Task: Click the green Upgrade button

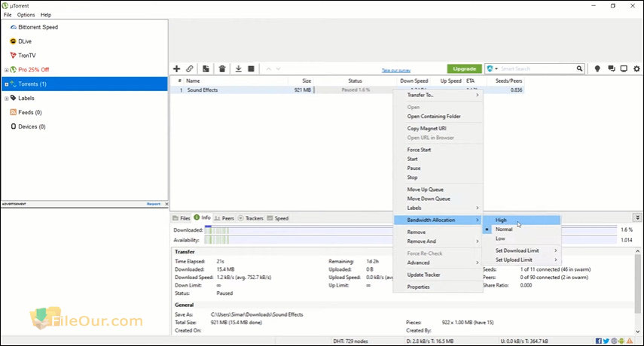Action: click(x=464, y=68)
